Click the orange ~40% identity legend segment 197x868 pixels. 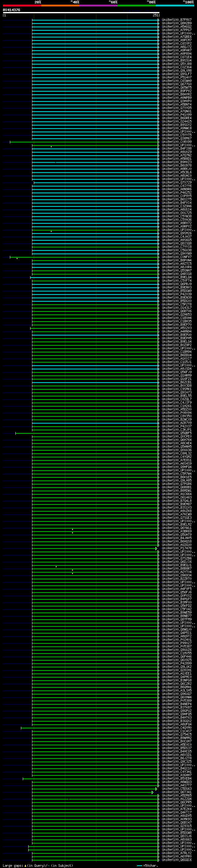click(x=60, y=6)
